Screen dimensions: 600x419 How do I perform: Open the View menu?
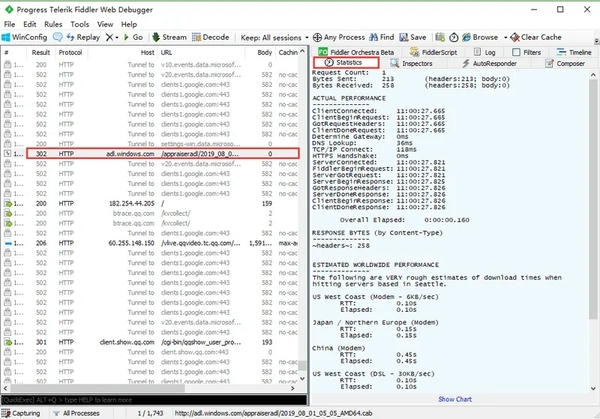tap(105, 24)
